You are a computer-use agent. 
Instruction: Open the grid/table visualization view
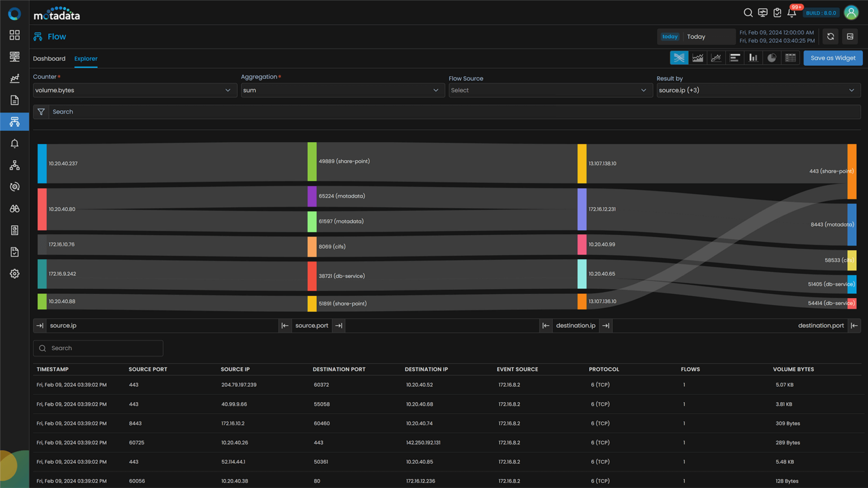tap(790, 57)
